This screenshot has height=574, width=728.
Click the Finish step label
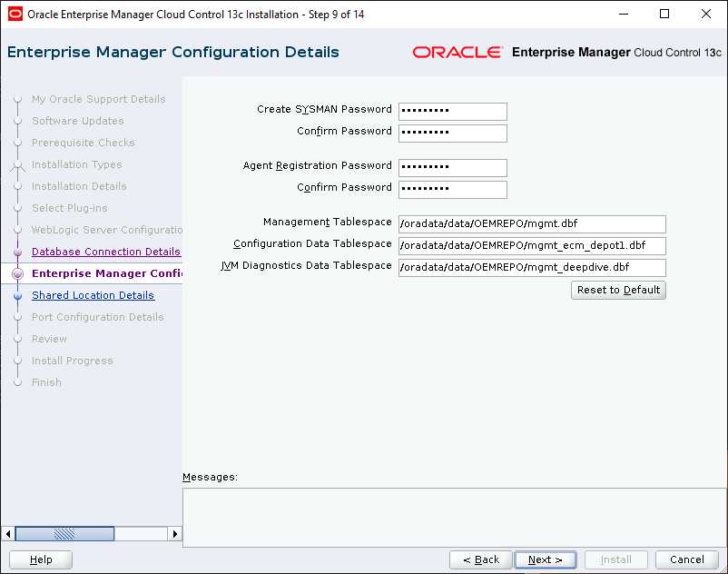coord(46,382)
